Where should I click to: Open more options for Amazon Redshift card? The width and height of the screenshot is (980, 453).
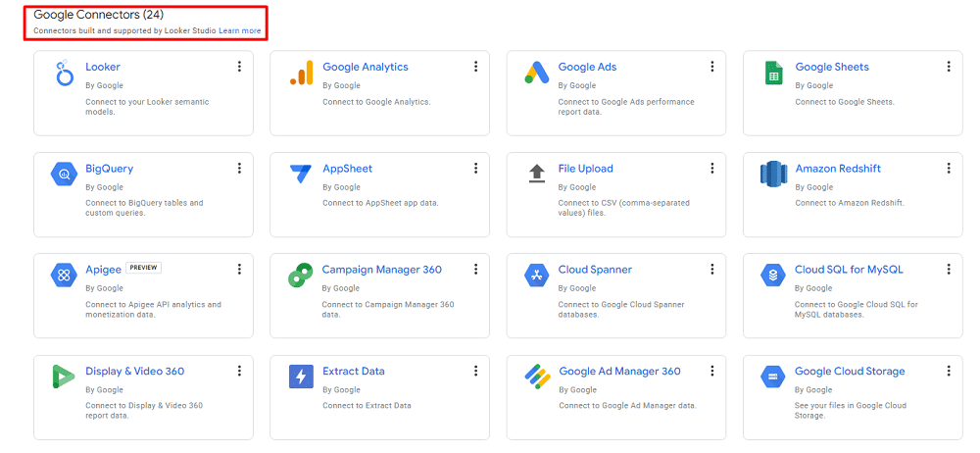[949, 168]
